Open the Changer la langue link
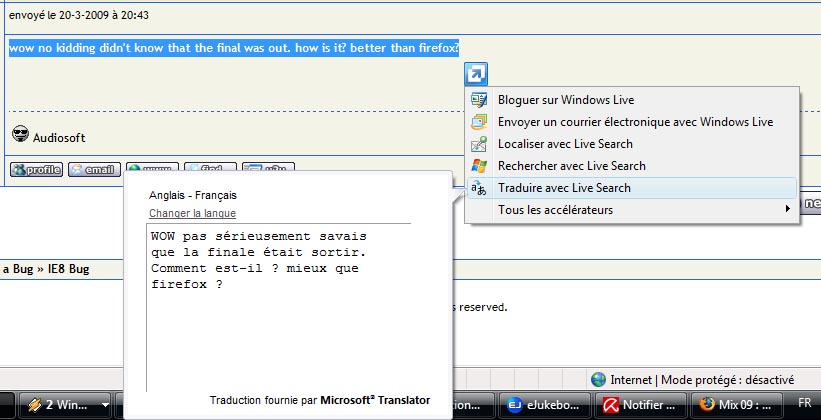This screenshot has width=821, height=420. [192, 213]
